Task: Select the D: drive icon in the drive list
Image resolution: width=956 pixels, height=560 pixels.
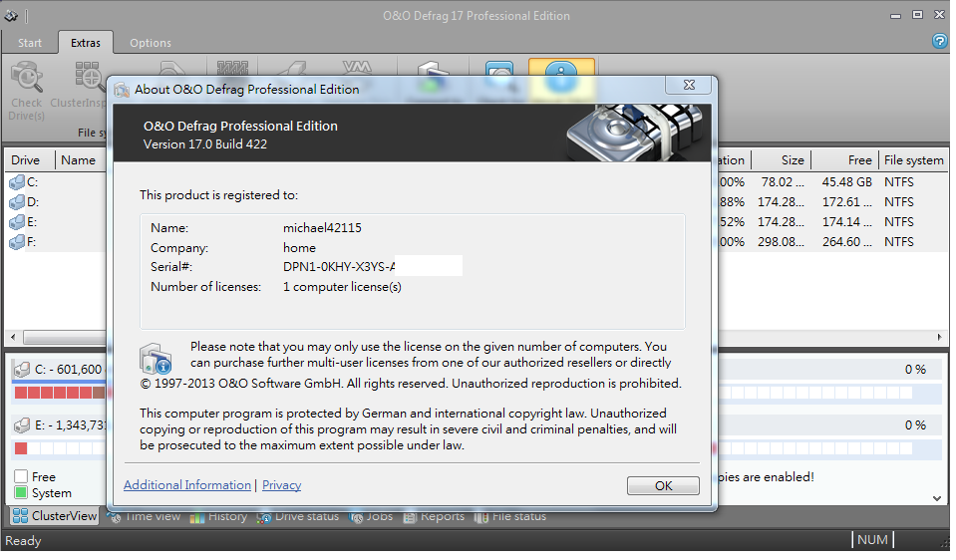Action: [x=17, y=202]
